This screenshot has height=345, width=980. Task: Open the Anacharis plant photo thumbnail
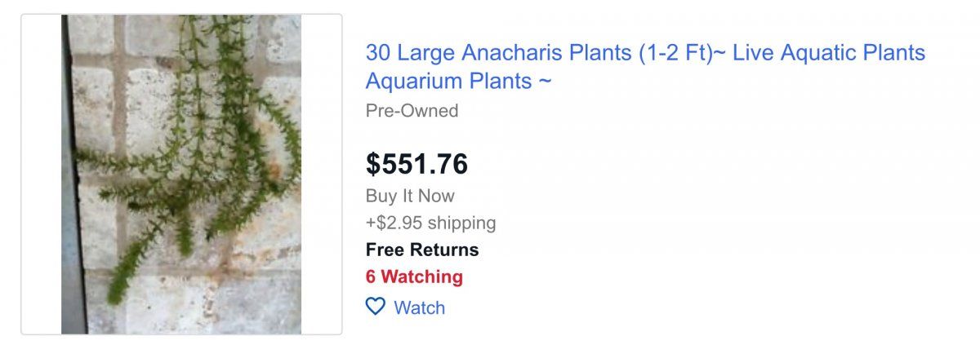point(181,174)
